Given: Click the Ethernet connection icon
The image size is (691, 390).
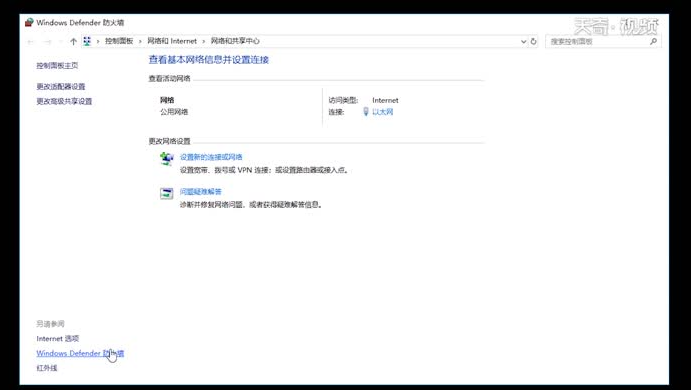Looking at the screenshot, I should coord(365,111).
